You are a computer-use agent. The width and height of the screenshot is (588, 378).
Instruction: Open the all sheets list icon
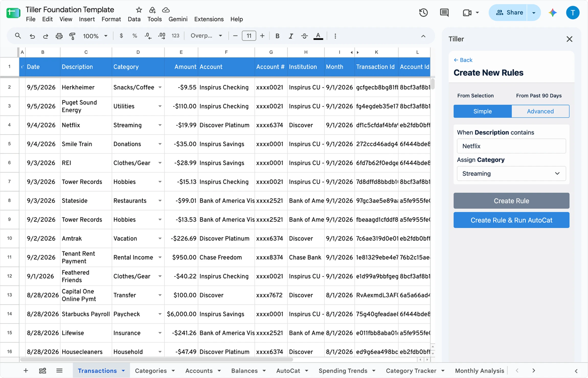tap(59, 371)
